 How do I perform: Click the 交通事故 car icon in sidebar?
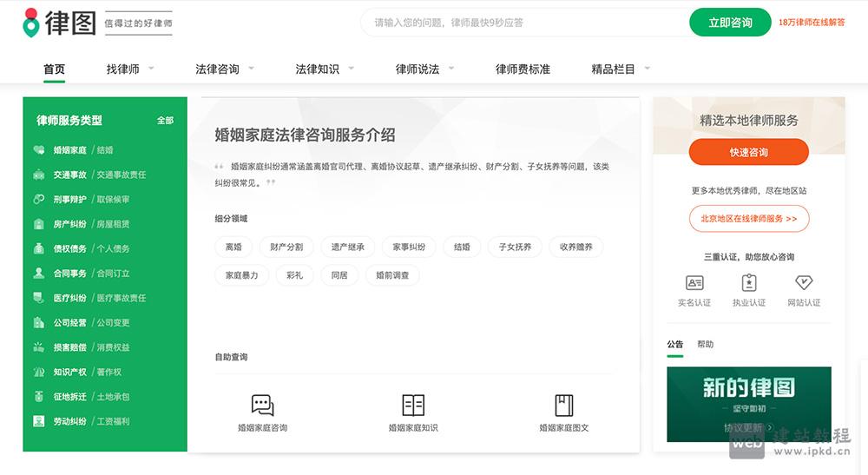coord(39,175)
